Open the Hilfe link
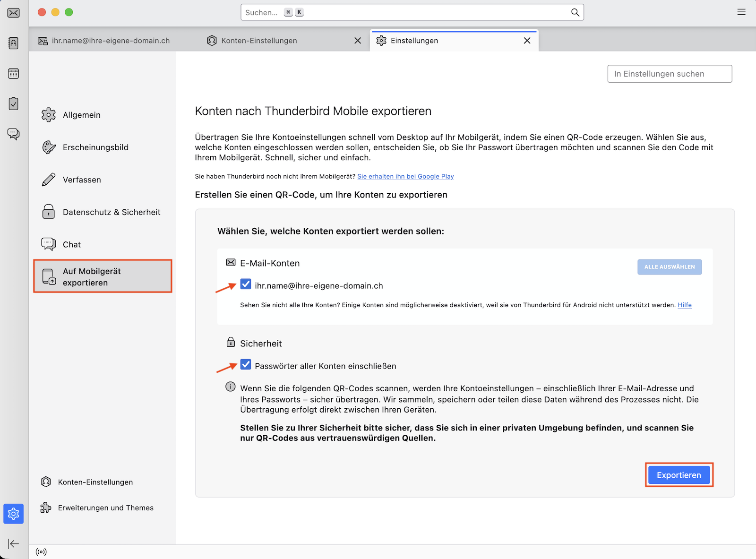Image resolution: width=756 pixels, height=559 pixels. pos(685,305)
